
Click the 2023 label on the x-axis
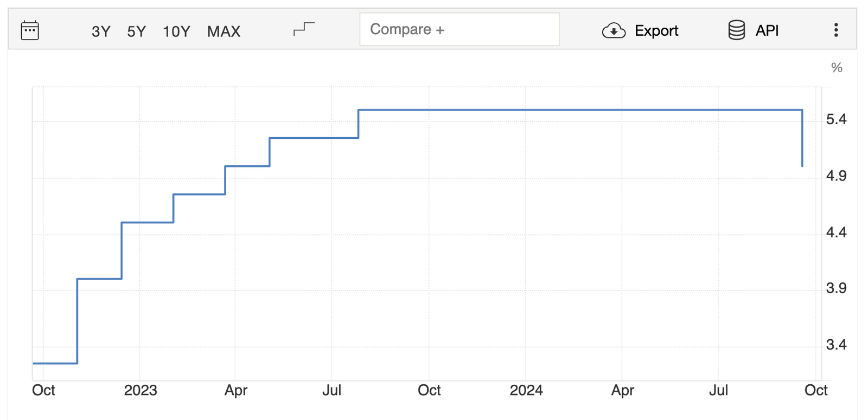(141, 390)
